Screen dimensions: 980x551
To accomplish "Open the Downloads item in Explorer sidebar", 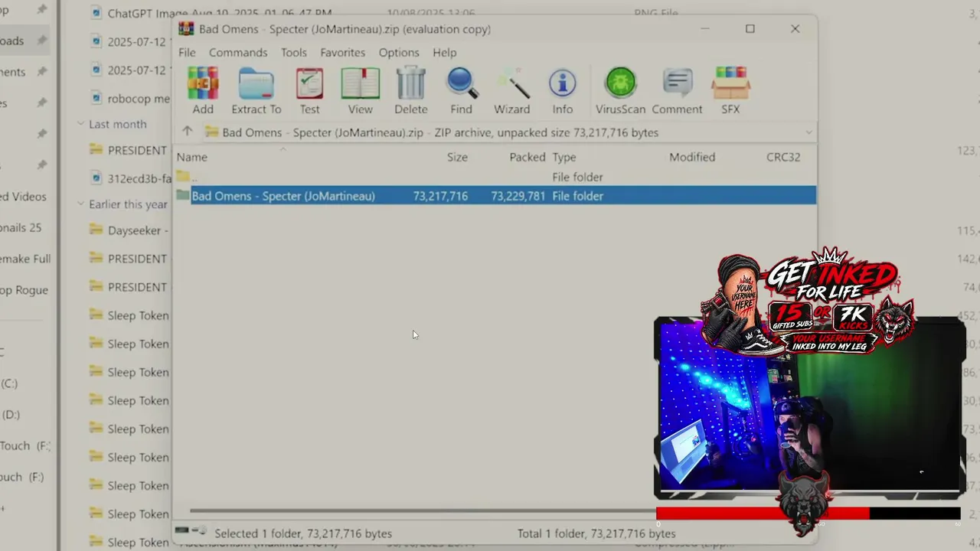I will pos(24,41).
